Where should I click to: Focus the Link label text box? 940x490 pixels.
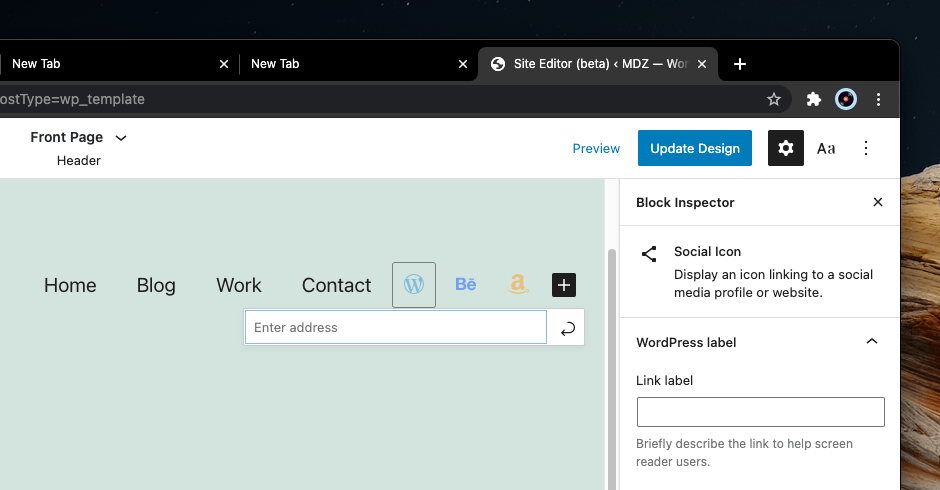point(760,412)
